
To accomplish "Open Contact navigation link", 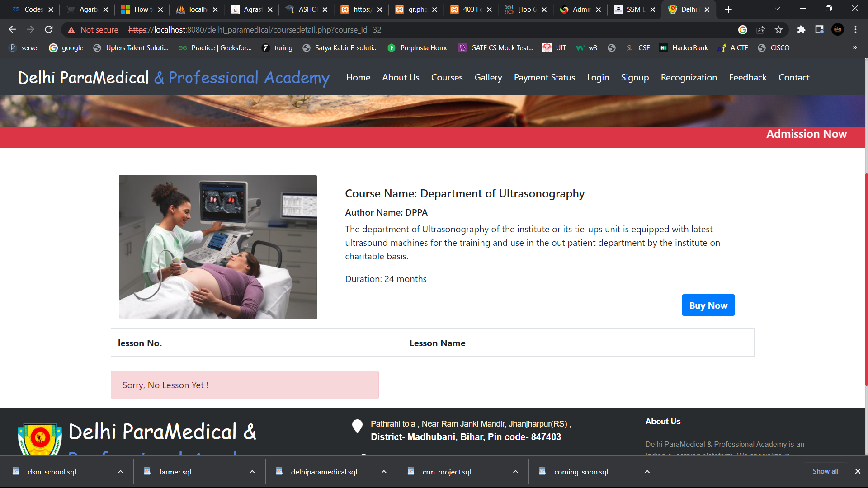I will [794, 77].
